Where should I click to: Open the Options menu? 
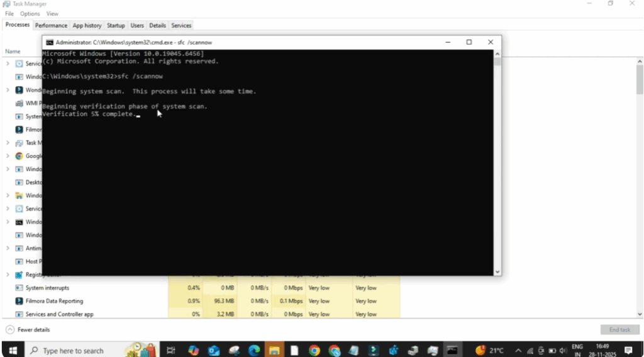pyautogui.click(x=30, y=13)
